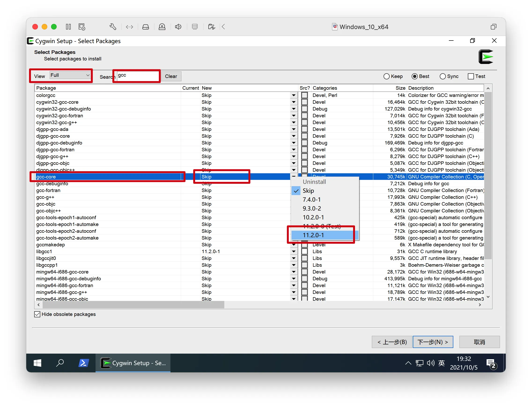Click the Cygwin icon in dialog title bar
This screenshot has height=407, width=532.
30,41
